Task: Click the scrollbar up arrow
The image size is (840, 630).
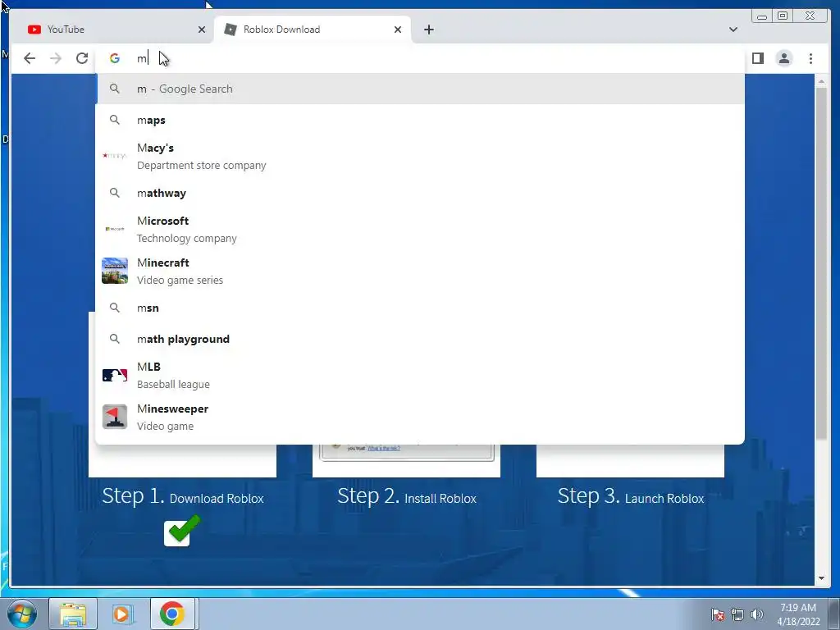Action: click(821, 81)
